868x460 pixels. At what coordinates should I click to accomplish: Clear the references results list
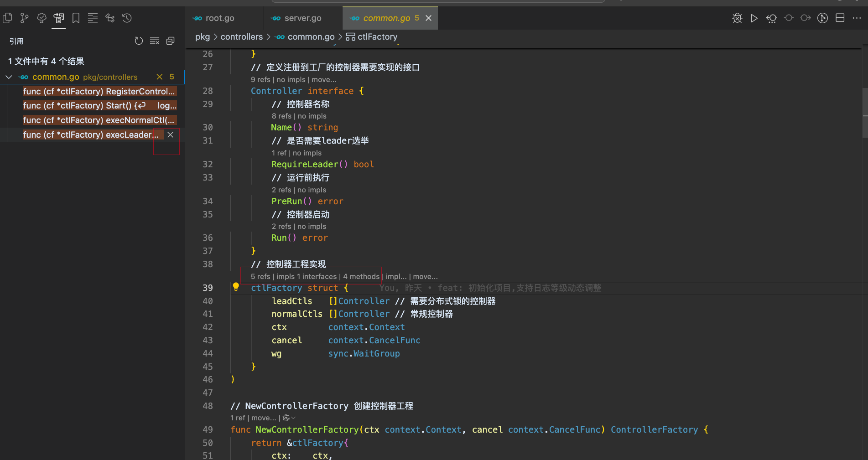155,41
